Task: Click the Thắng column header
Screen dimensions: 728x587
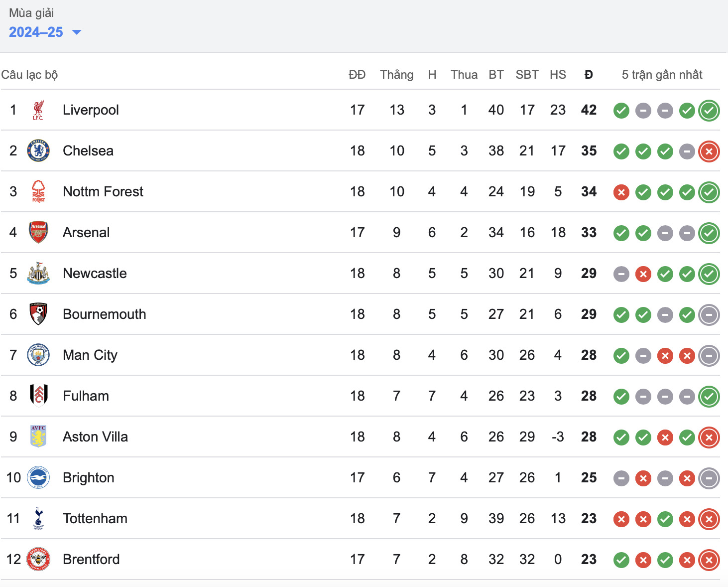Action: [396, 75]
